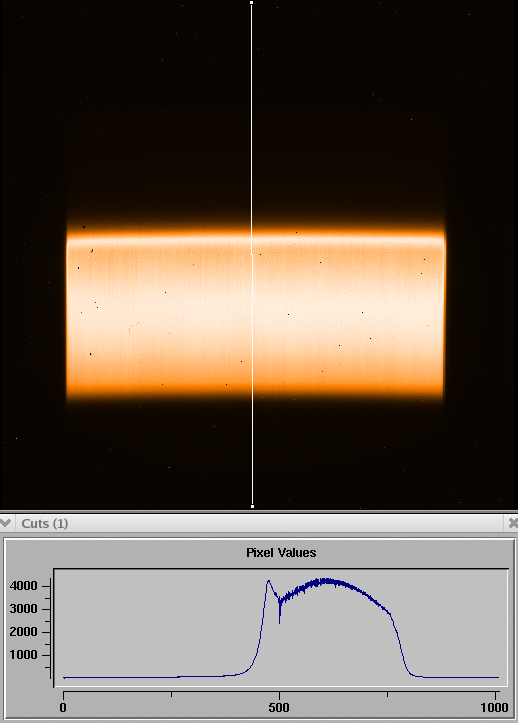
Task: Collapse the Cuts panel using the chevron
Action: point(5,523)
